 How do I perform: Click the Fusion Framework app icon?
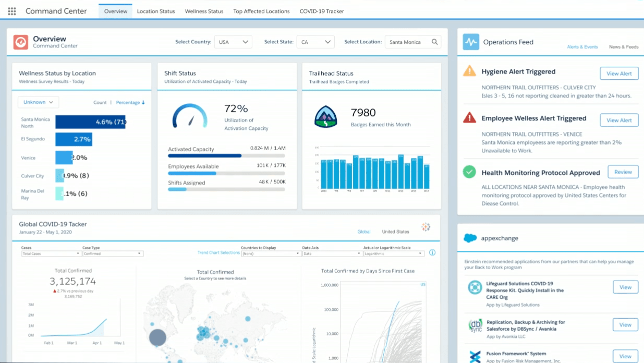(x=475, y=357)
